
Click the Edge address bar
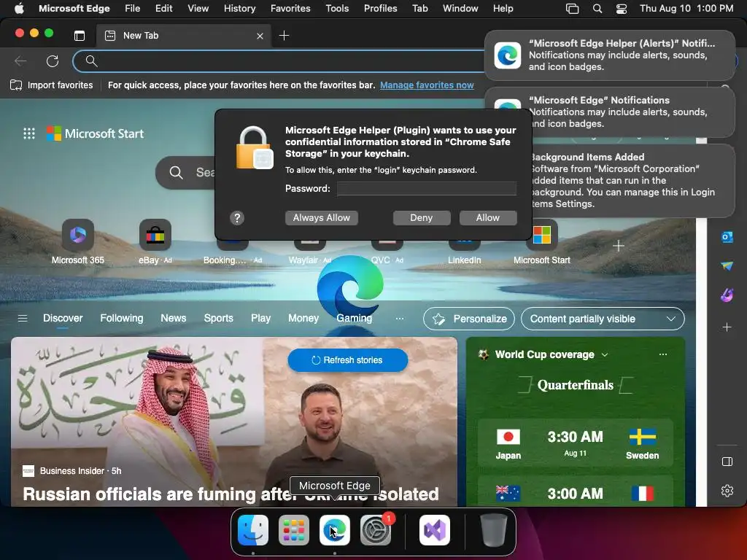(286, 61)
